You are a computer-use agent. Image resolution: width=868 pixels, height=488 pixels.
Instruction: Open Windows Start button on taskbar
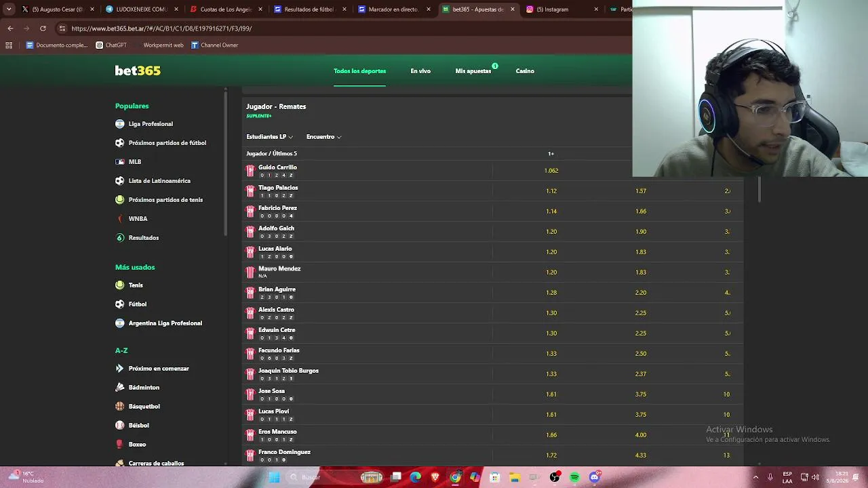(275, 477)
